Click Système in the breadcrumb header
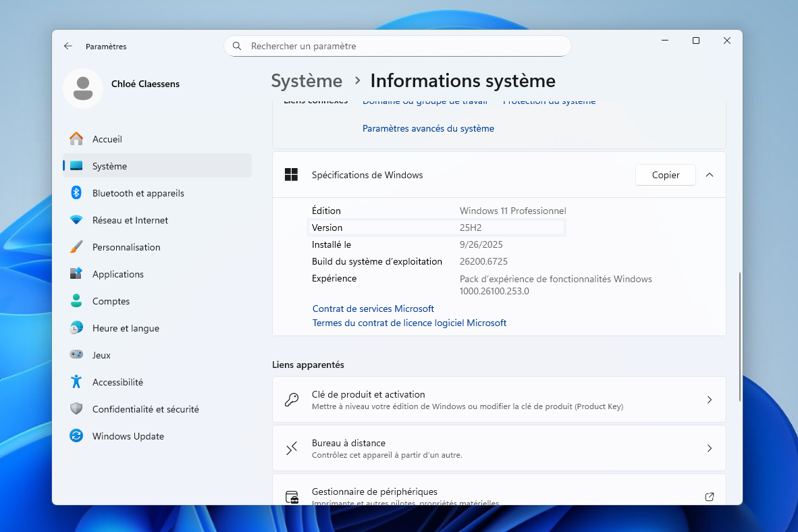This screenshot has height=532, width=798. click(x=307, y=81)
